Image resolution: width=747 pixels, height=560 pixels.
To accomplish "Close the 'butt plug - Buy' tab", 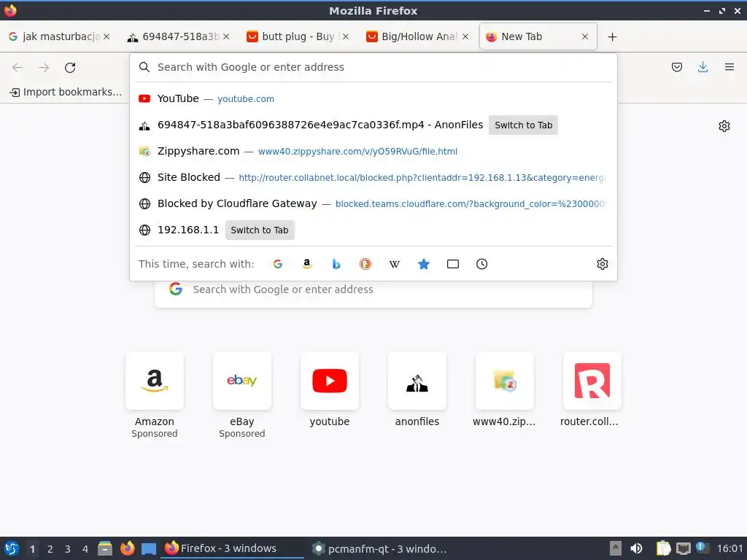I will [346, 36].
